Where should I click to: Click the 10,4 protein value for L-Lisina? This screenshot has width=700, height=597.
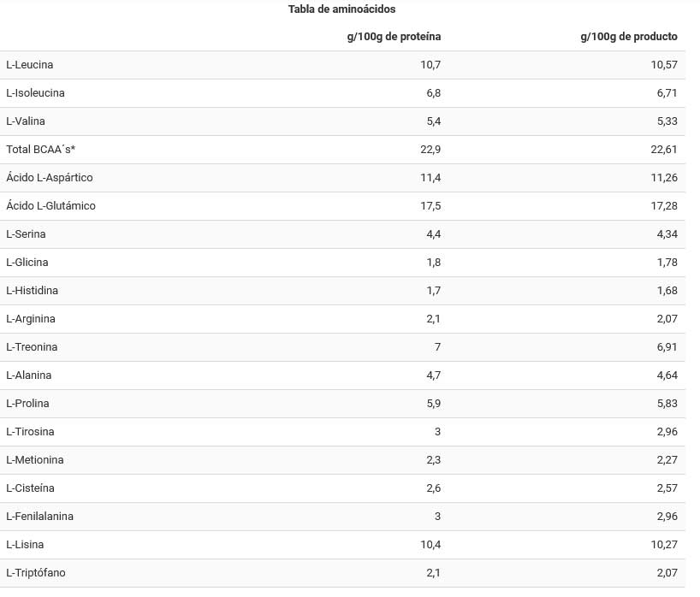[x=431, y=545]
